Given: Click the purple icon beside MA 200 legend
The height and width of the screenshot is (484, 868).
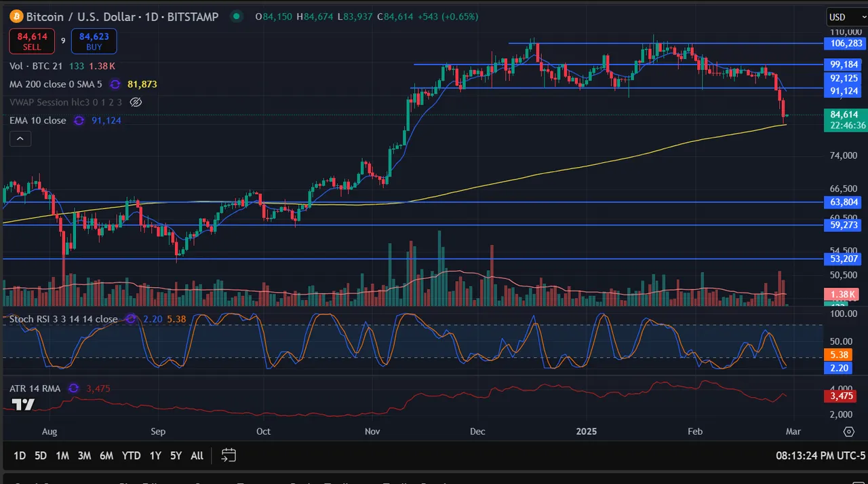Looking at the screenshot, I should click(115, 84).
